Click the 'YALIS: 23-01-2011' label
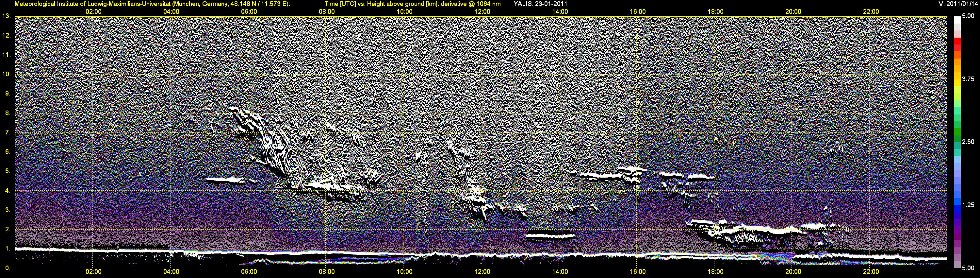Screen dimensions: 980x278 tap(540, 4)
